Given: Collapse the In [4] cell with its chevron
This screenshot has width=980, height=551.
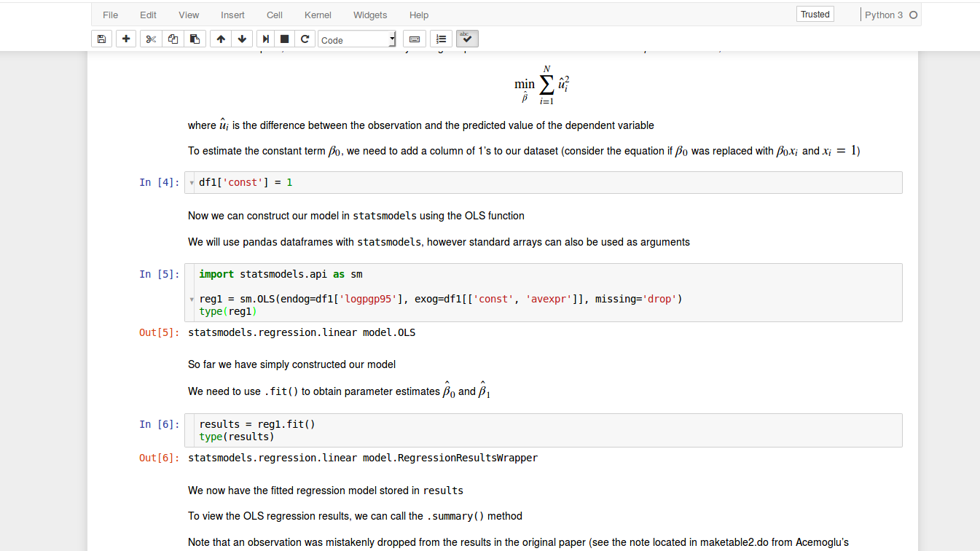Looking at the screenshot, I should 192,182.
